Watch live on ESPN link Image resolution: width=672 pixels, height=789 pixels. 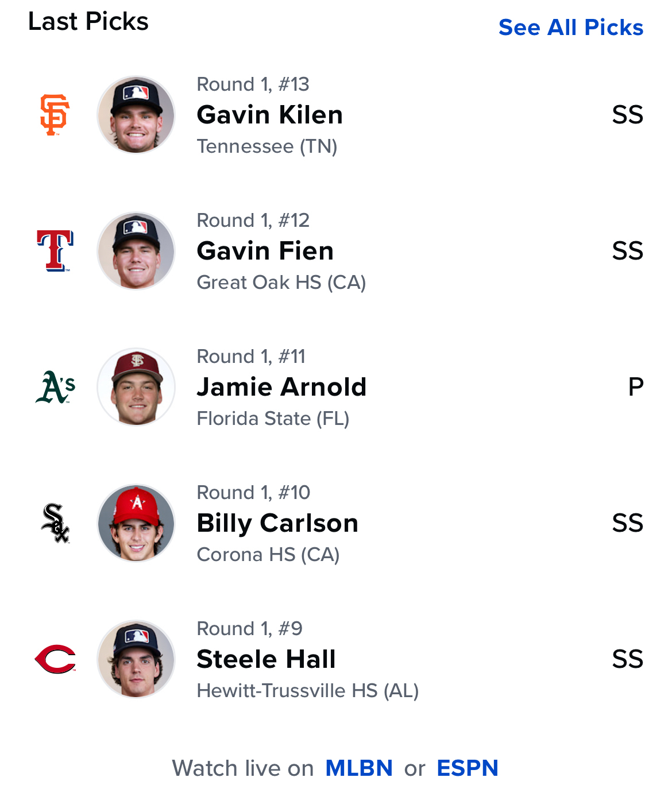point(468,768)
